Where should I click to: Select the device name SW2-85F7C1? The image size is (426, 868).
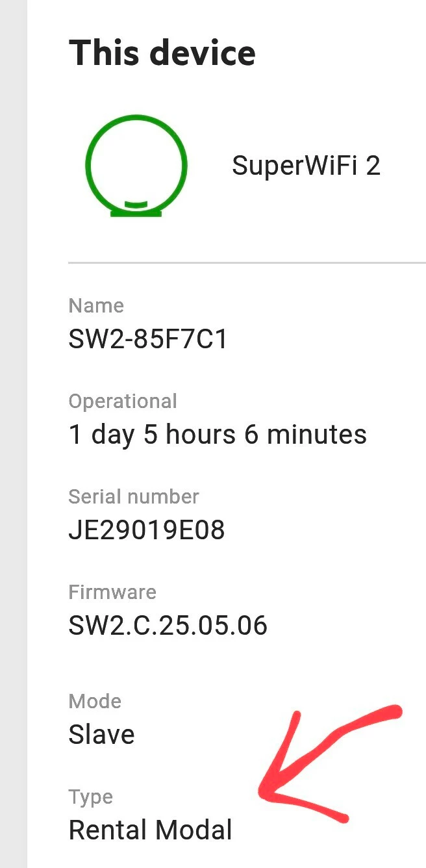pyautogui.click(x=148, y=338)
